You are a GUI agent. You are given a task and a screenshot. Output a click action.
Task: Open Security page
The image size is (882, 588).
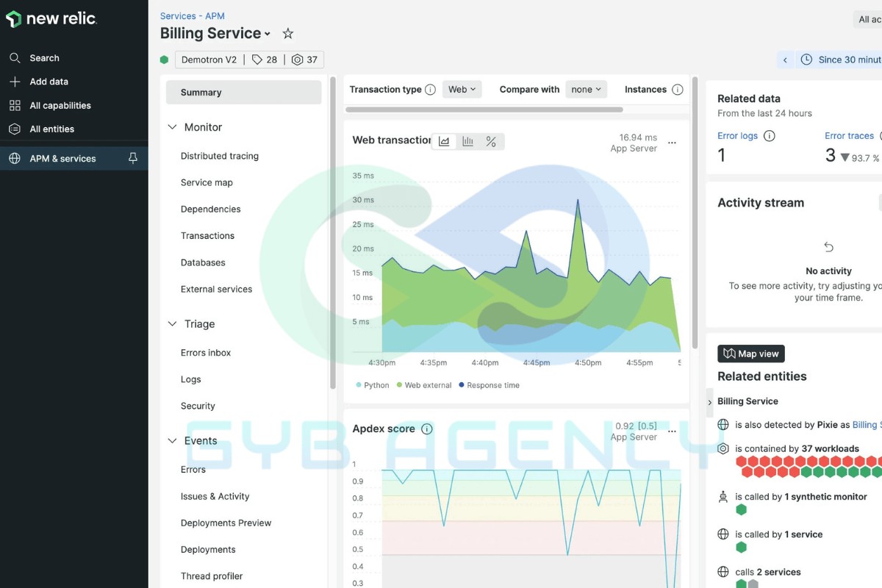pos(198,406)
